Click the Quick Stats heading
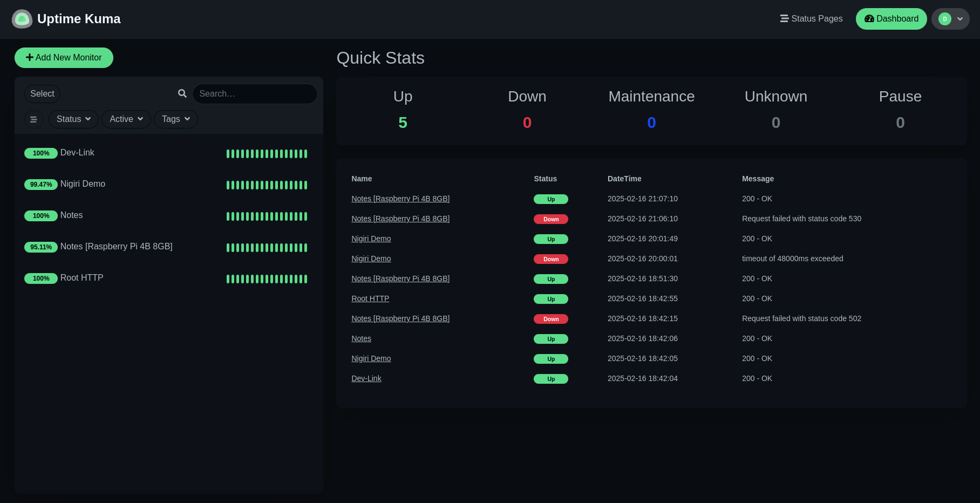Viewport: 980px width, 503px height. (x=380, y=58)
